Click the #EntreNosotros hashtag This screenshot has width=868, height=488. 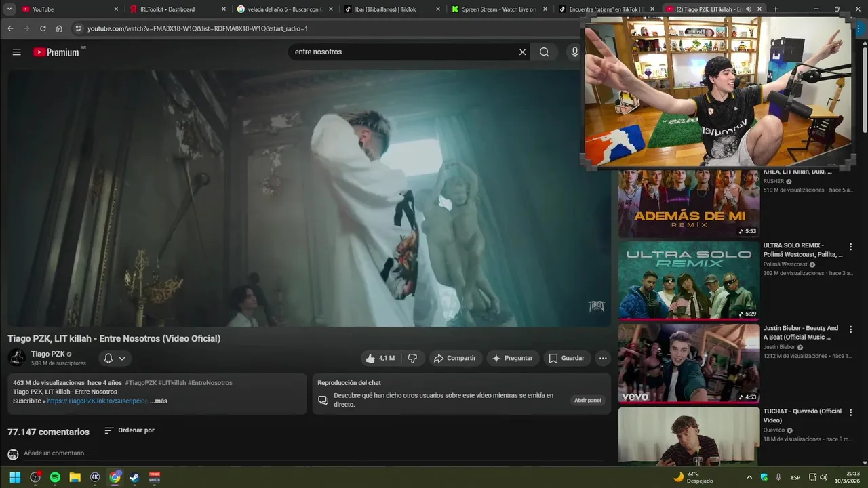point(210,382)
